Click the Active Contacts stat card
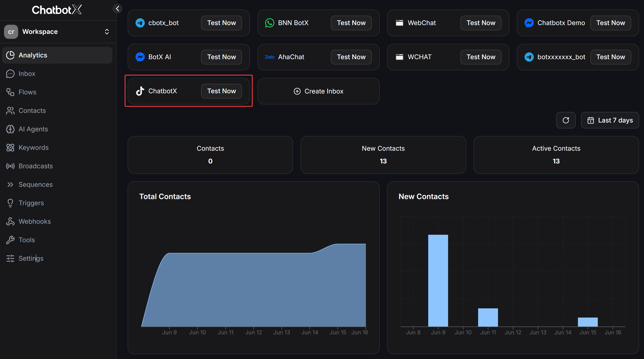This screenshot has width=644, height=359. (556, 155)
